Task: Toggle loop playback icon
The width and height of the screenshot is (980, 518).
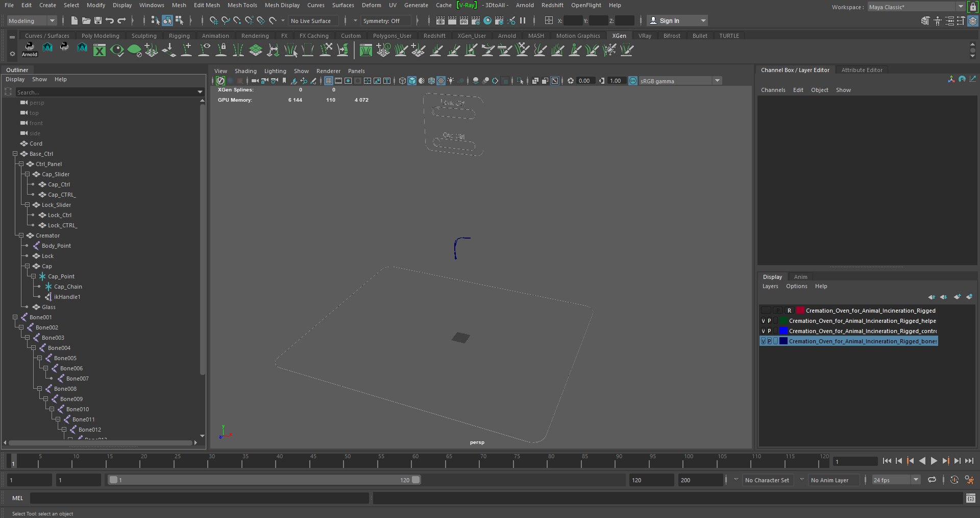Action: tap(932, 480)
